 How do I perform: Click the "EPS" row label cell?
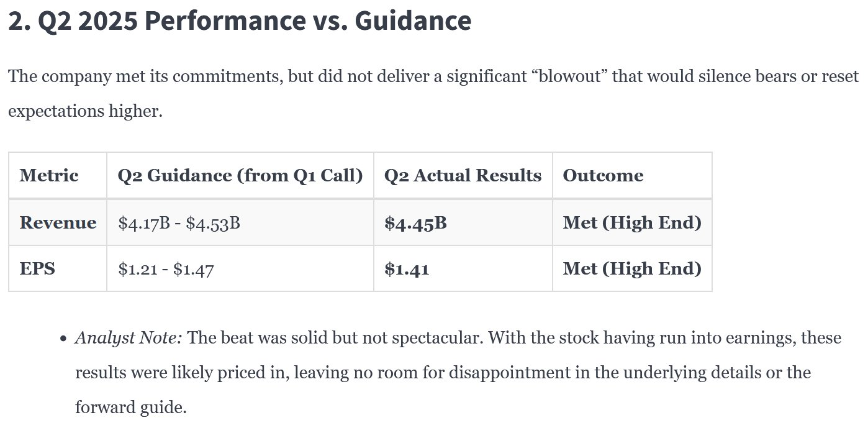tap(37, 269)
